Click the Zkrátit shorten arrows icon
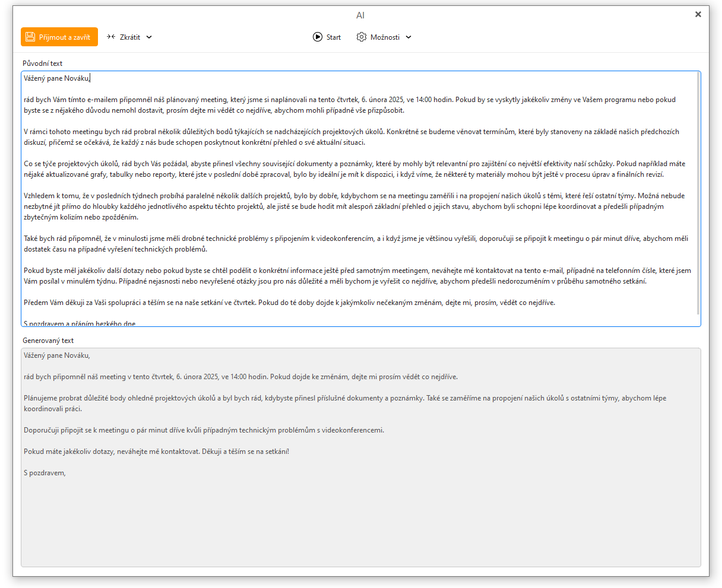This screenshot has height=588, width=722. [x=111, y=37]
